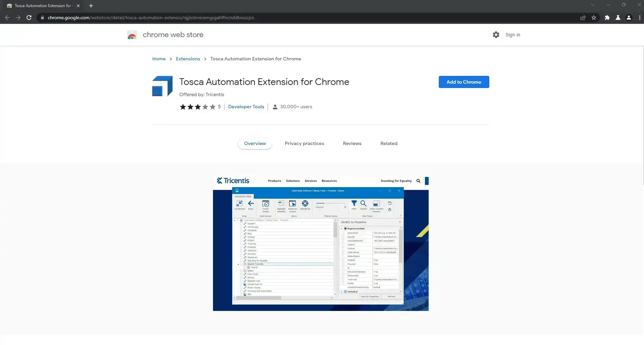The height and width of the screenshot is (345, 644).
Task: Open the Chrome profile avatar icon
Action: point(628,18)
